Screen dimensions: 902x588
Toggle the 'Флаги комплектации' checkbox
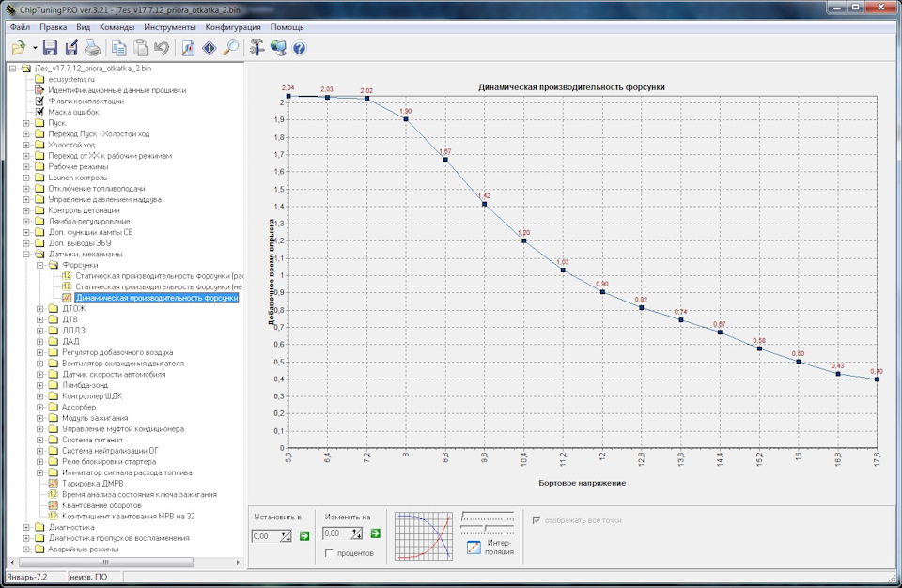click(40, 101)
